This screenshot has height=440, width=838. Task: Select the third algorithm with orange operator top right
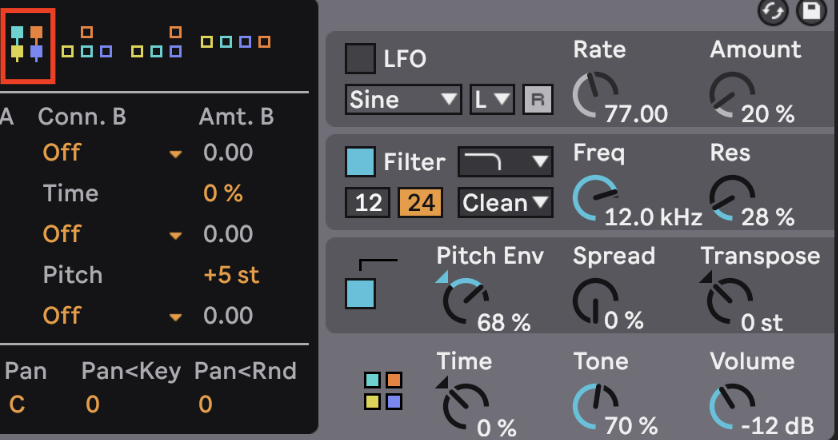[157, 42]
